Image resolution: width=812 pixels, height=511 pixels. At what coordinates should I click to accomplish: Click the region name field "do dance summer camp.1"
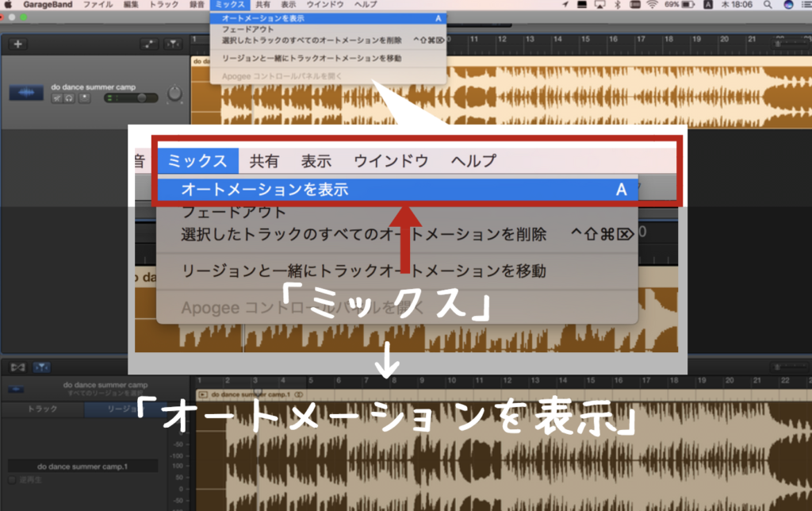coord(82,467)
